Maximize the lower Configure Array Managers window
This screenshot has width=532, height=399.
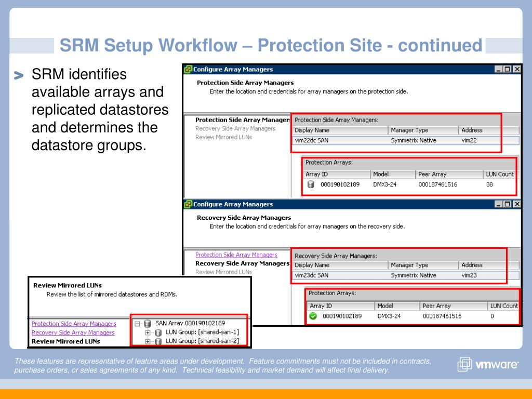507,204
